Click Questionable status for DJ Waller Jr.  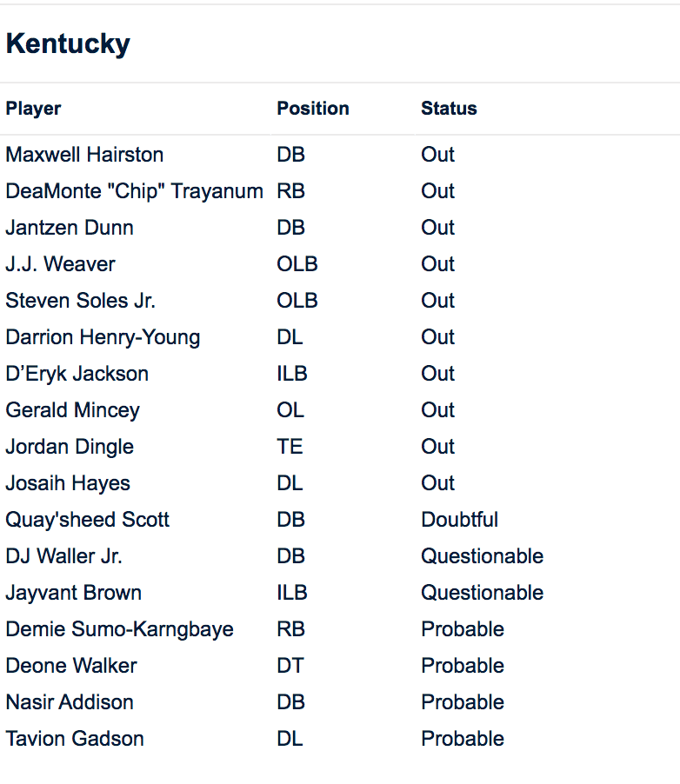482,556
